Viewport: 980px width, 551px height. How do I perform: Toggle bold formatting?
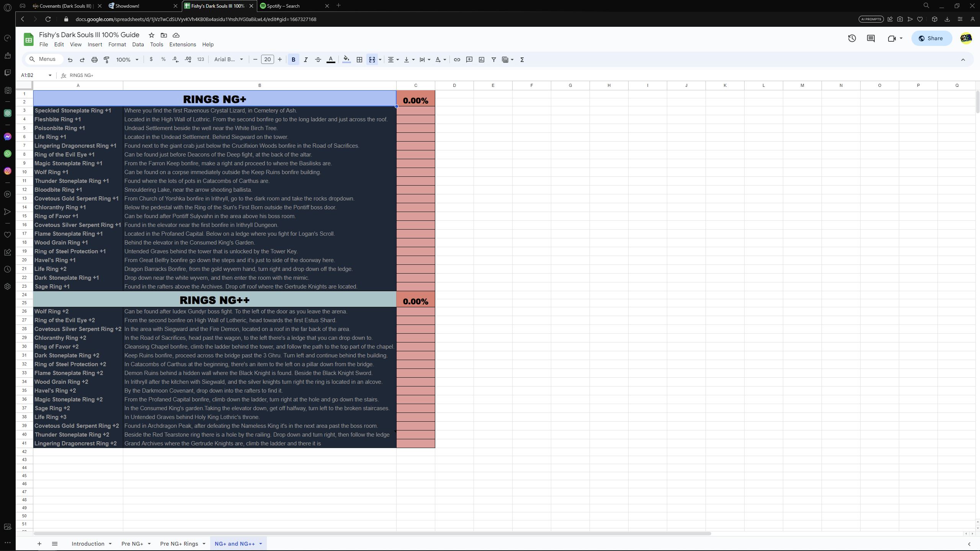pyautogui.click(x=293, y=60)
